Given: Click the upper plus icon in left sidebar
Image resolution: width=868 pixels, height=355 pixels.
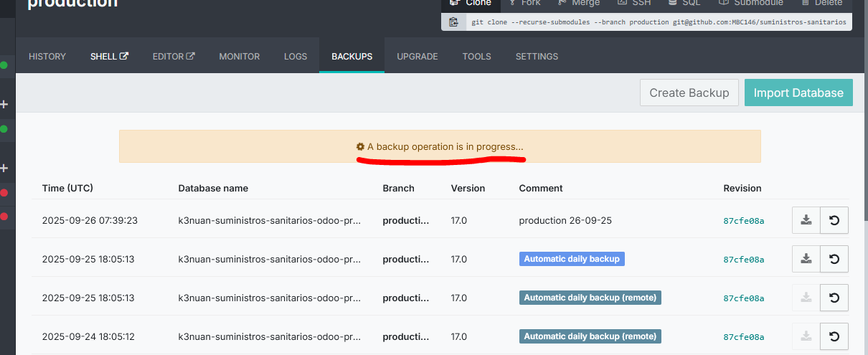Looking at the screenshot, I should (4, 105).
